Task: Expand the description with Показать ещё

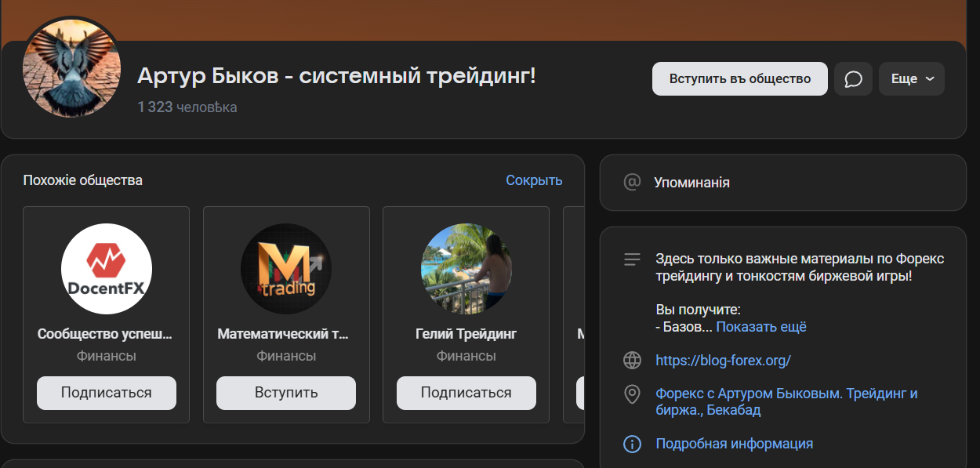Action: pos(760,327)
